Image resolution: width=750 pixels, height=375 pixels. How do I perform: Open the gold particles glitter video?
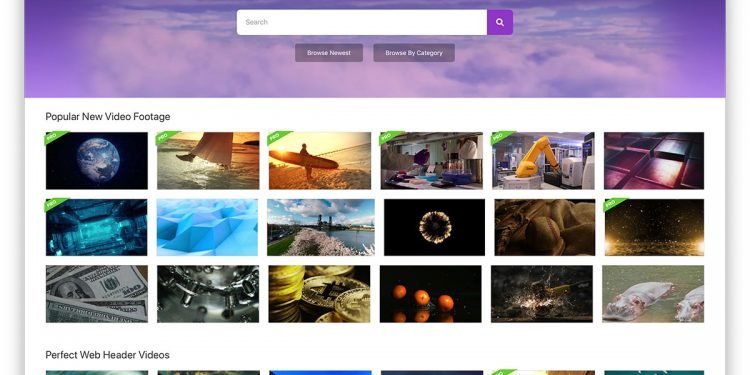tap(654, 227)
